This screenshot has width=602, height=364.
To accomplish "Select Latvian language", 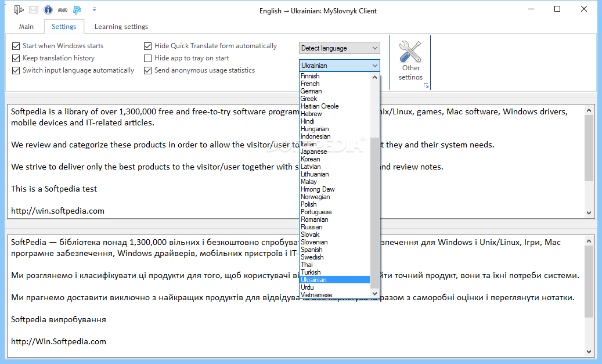I will [334, 167].
